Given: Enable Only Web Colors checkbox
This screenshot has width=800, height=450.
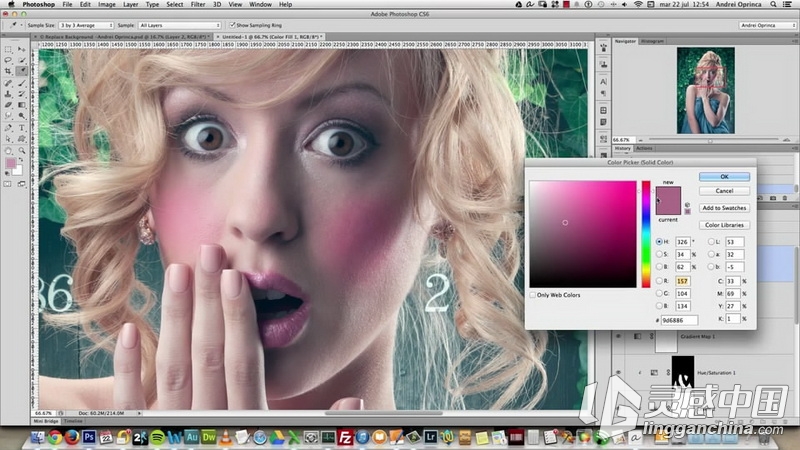Looking at the screenshot, I should 533,295.
